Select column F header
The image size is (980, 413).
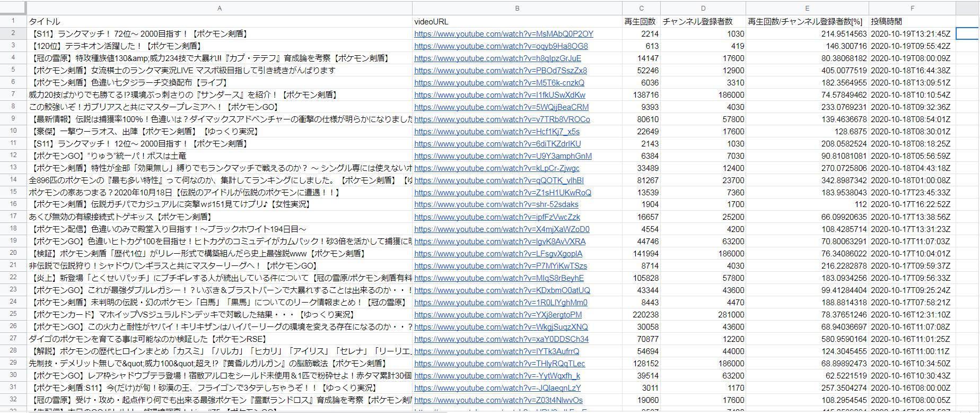[912, 8]
